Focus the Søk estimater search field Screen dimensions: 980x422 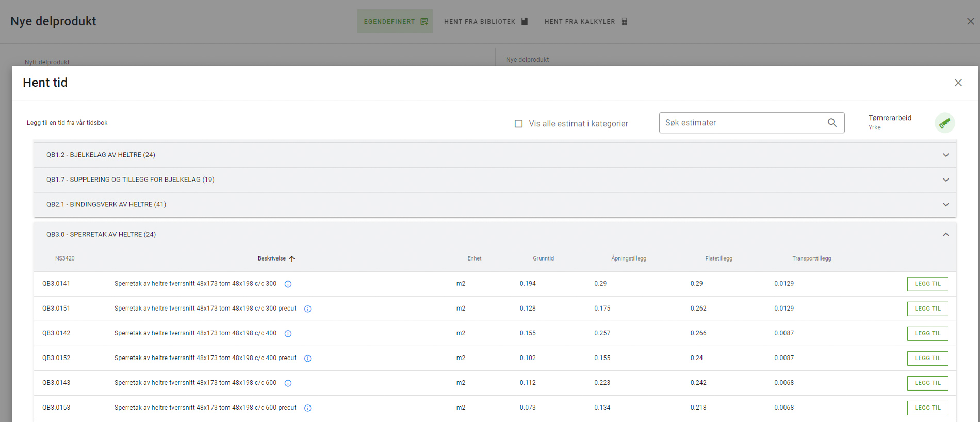743,123
